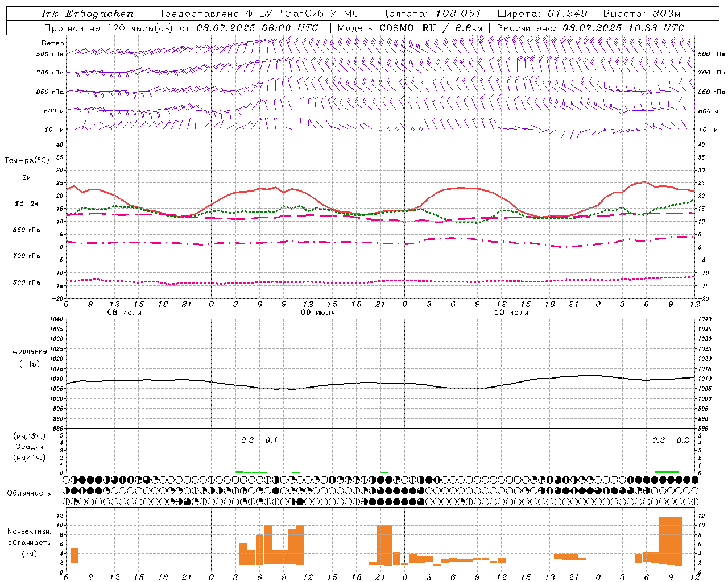Click the Рассчитано: 08.07.2025 10:38 UTC timestamp
The height and width of the screenshot is (582, 728).
tap(590, 28)
